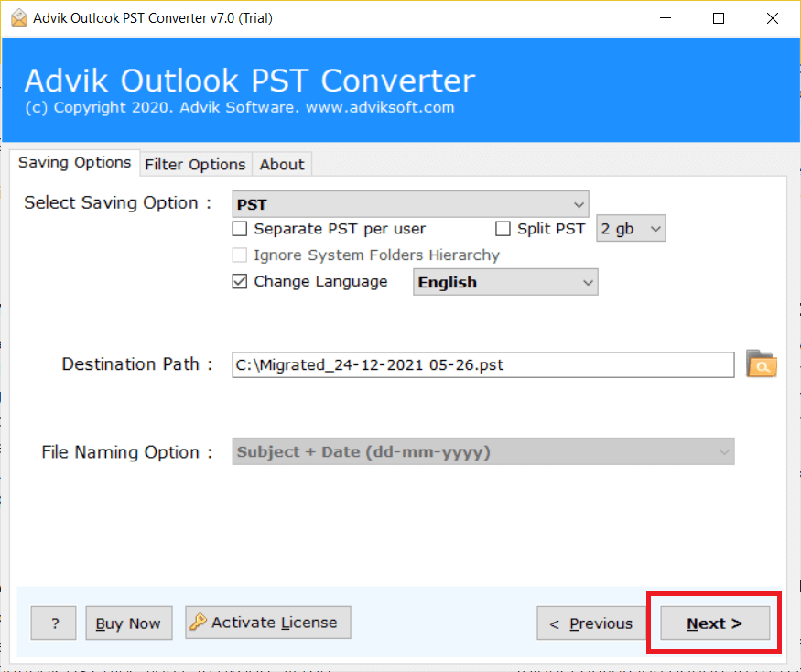Toggle the Split PST checkbox
Viewport: 801px width, 672px height.
pos(503,229)
